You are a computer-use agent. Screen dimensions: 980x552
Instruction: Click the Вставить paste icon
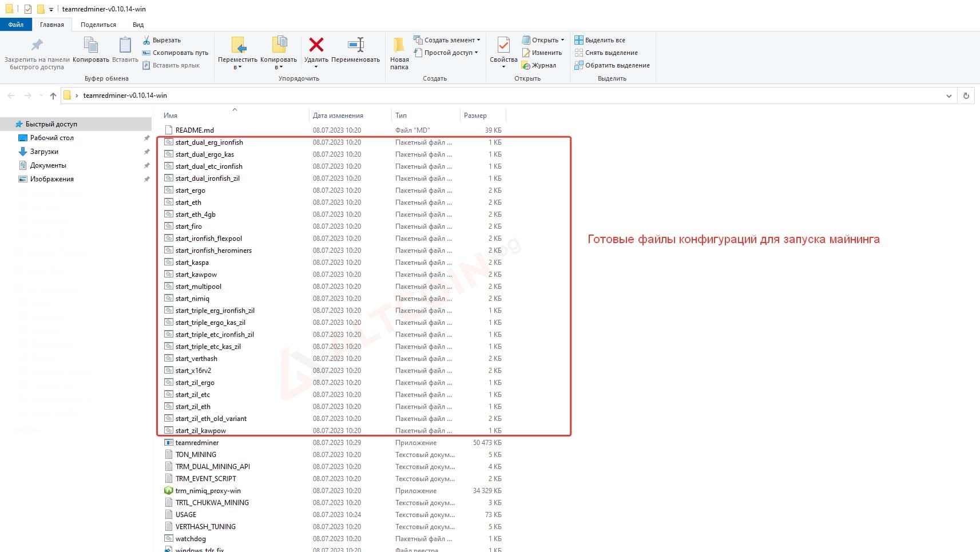pyautogui.click(x=125, y=45)
